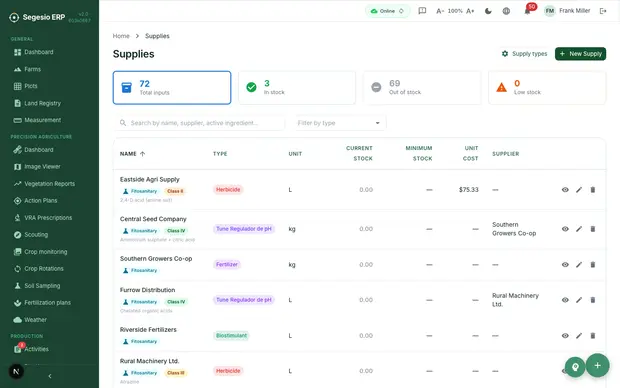Filter by the 3 In stock card
This screenshot has height=388, width=620.
pyautogui.click(x=297, y=88)
